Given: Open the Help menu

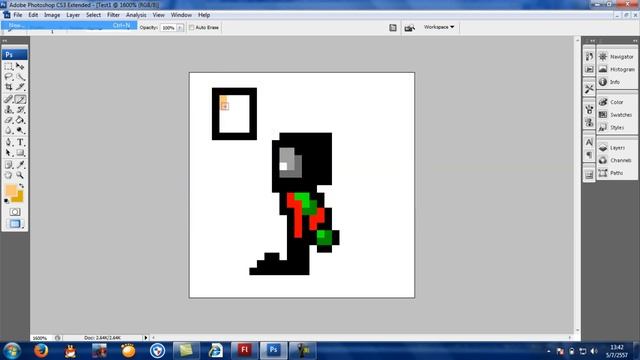Looking at the screenshot, I should 204,15.
